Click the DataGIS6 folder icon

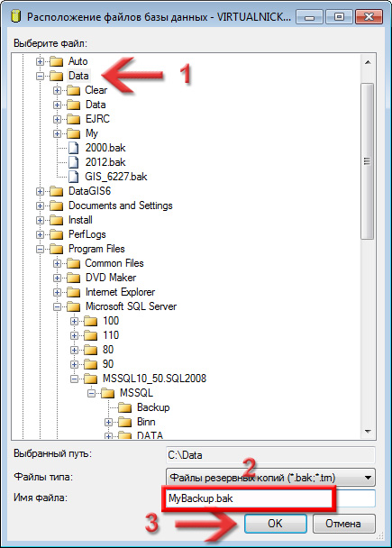click(56, 191)
